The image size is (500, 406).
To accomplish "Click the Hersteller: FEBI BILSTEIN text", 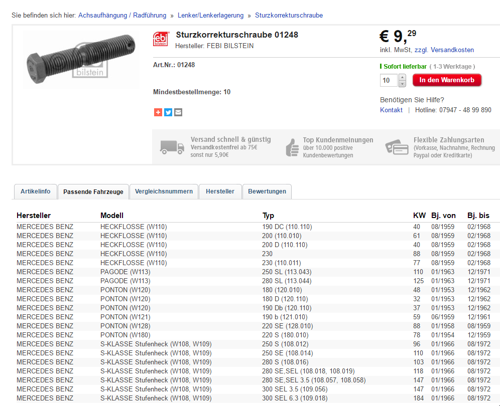I will coord(214,46).
